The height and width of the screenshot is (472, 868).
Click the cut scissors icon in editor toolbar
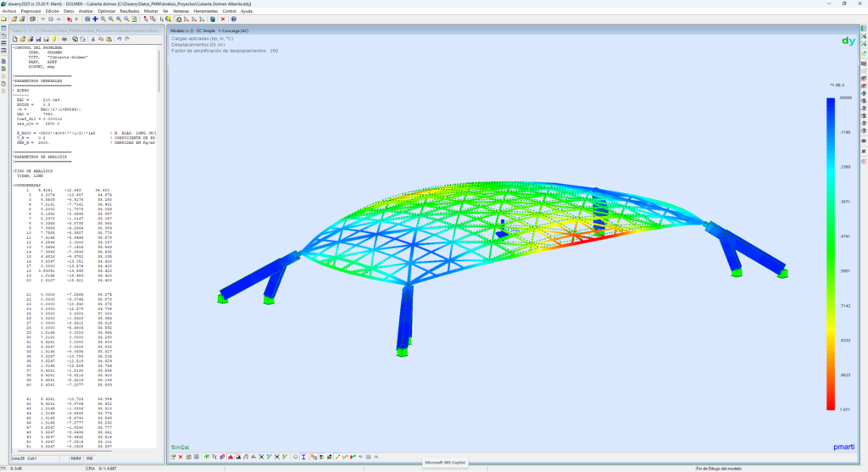click(92, 38)
